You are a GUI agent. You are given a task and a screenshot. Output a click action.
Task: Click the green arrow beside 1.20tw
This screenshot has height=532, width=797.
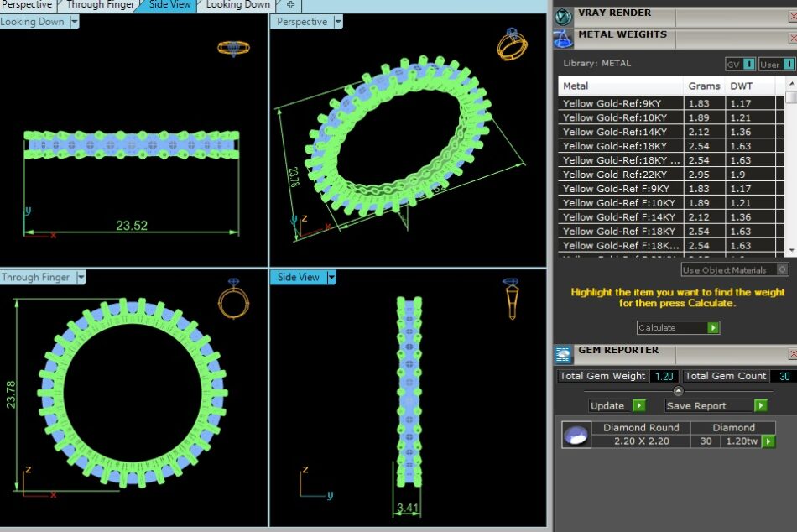(768, 441)
